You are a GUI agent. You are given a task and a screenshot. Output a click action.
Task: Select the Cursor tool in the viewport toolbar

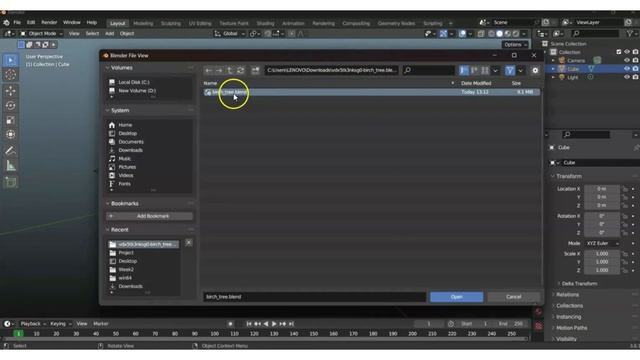11,75
